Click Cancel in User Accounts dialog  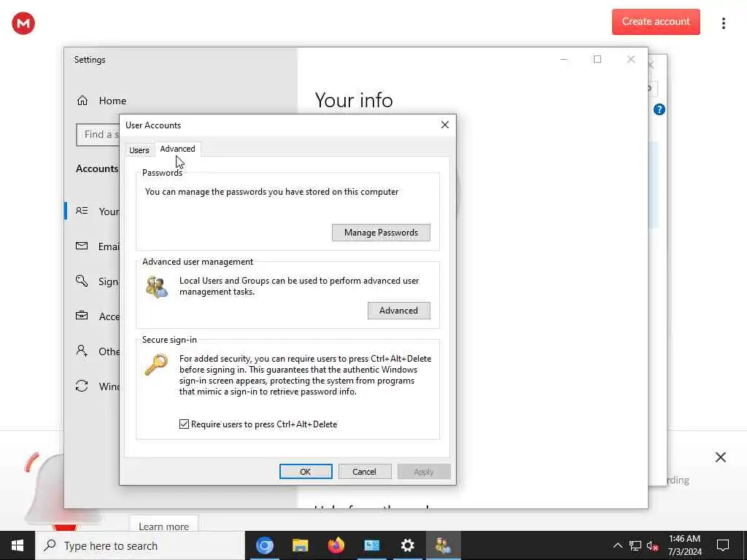pyautogui.click(x=365, y=472)
